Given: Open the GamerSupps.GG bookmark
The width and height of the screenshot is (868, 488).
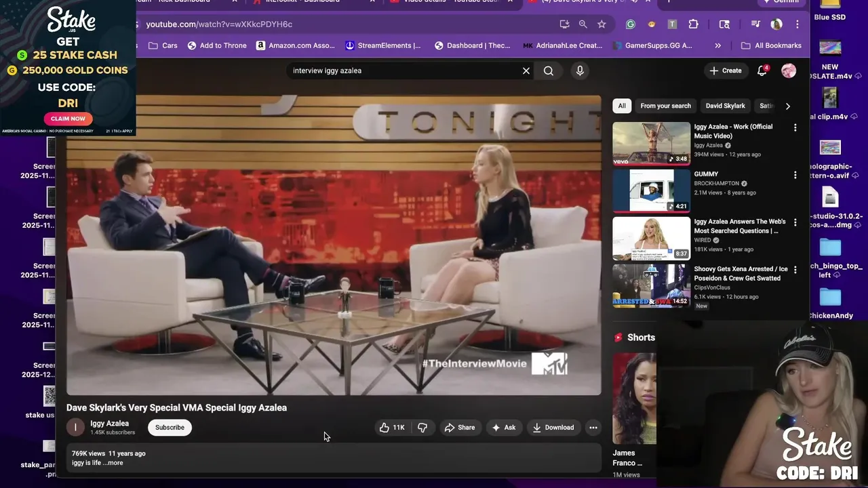Looking at the screenshot, I should [x=652, y=45].
